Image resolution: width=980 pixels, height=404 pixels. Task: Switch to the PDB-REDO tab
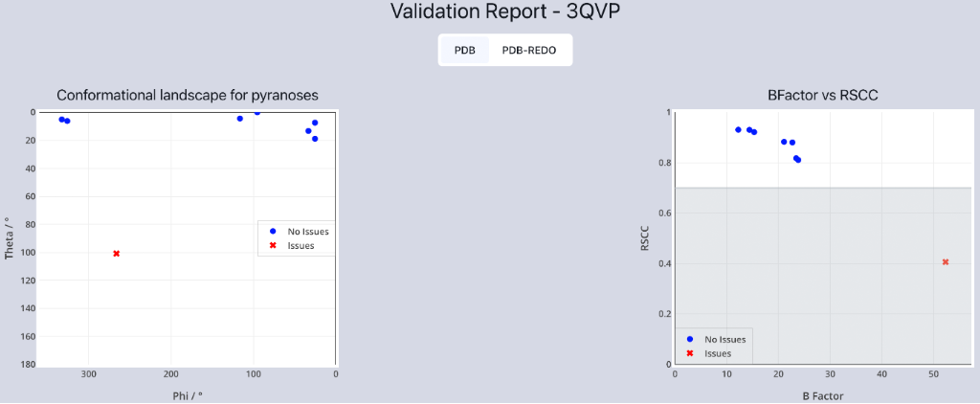pos(529,50)
